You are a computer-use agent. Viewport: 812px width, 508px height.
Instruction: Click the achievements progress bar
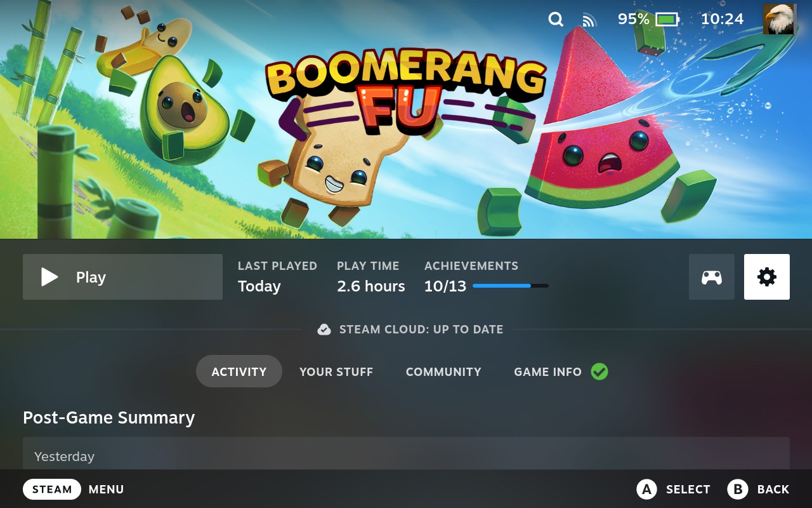(x=511, y=286)
